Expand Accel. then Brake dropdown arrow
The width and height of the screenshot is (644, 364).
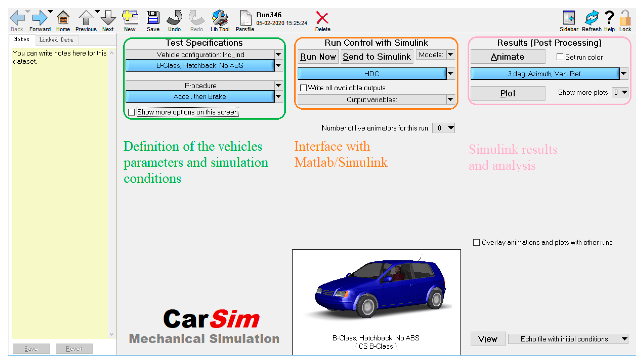[x=279, y=97]
